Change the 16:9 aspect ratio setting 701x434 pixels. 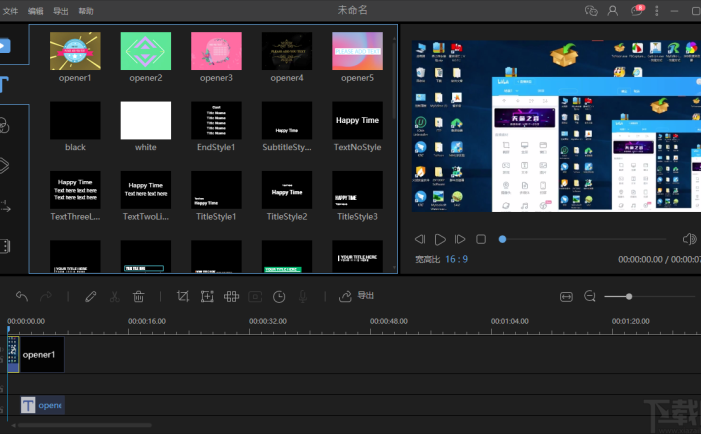coord(456,259)
